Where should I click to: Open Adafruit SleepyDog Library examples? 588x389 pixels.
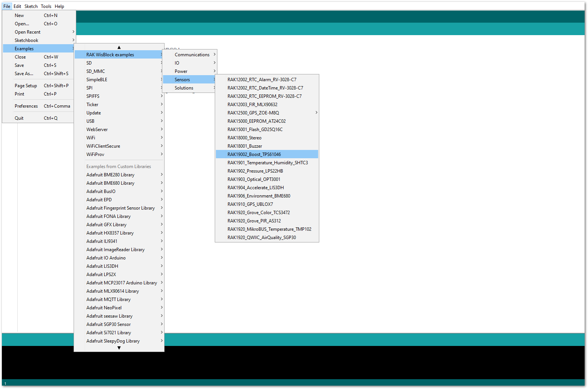coord(119,341)
